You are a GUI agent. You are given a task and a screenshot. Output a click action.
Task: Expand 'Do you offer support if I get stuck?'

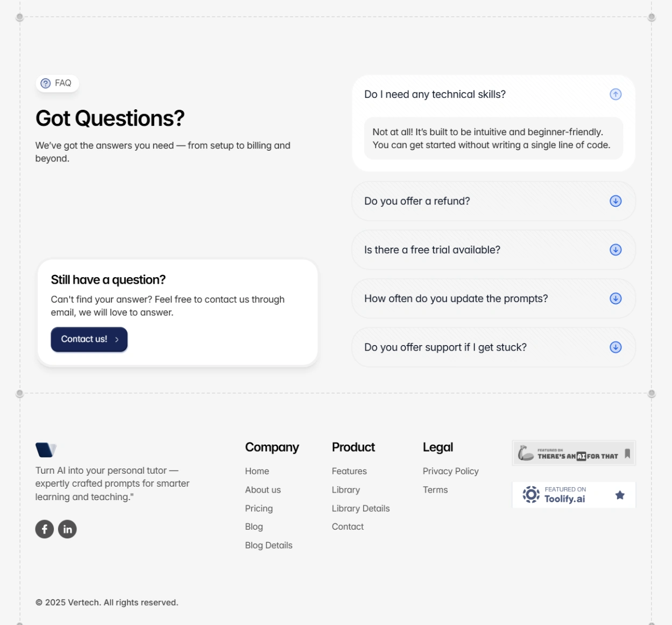coord(615,347)
